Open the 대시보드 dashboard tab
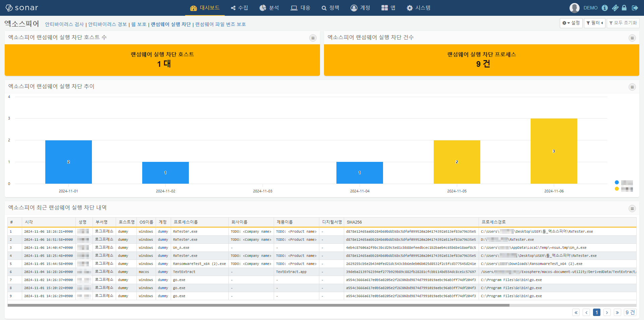 click(x=205, y=8)
